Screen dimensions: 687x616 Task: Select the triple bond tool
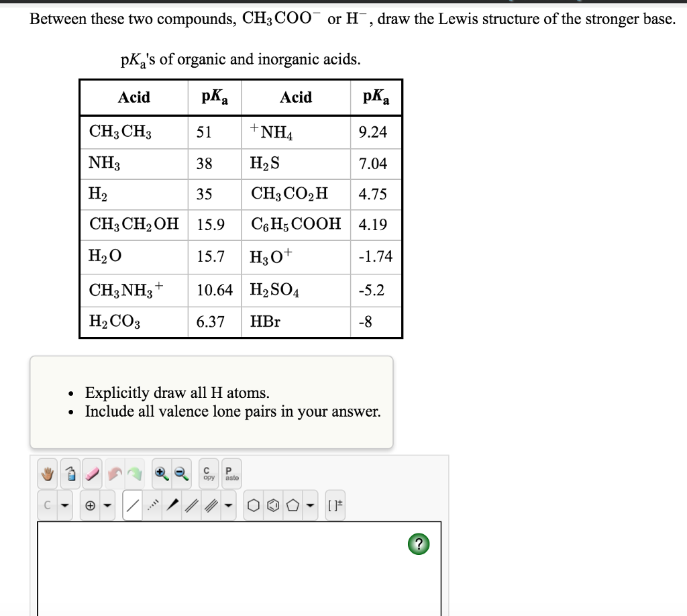pyautogui.click(x=212, y=505)
